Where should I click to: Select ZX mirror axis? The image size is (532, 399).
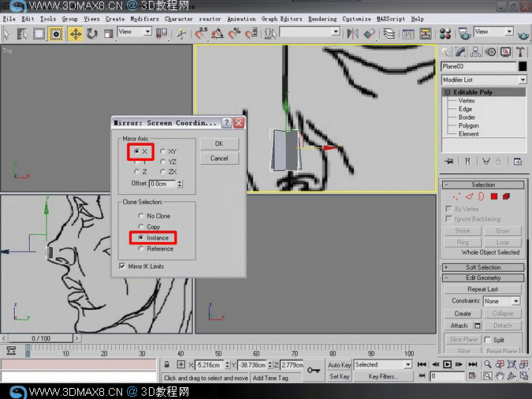(x=163, y=171)
